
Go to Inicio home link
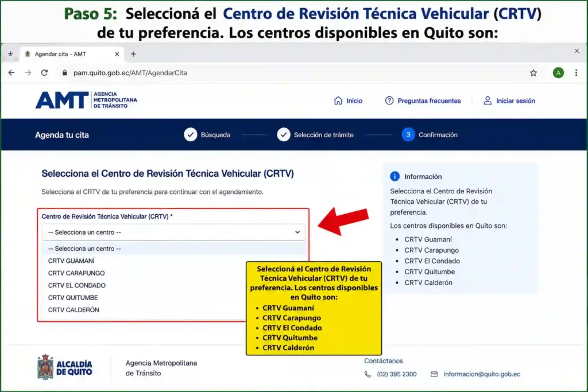click(x=347, y=101)
